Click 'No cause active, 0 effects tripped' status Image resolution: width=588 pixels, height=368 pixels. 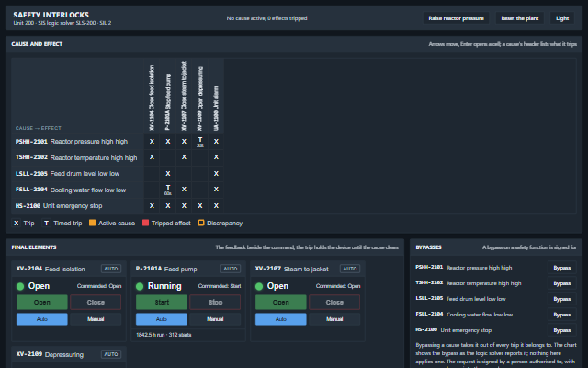(266, 18)
